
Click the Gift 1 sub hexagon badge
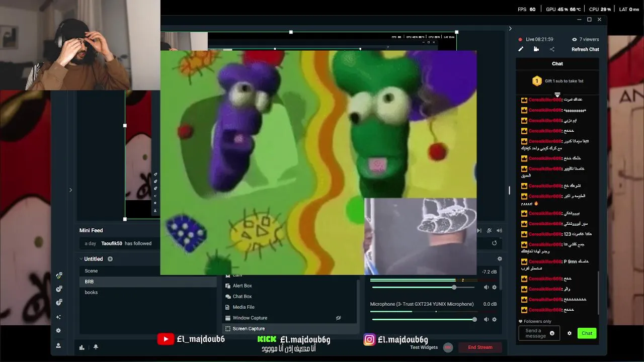pyautogui.click(x=537, y=81)
